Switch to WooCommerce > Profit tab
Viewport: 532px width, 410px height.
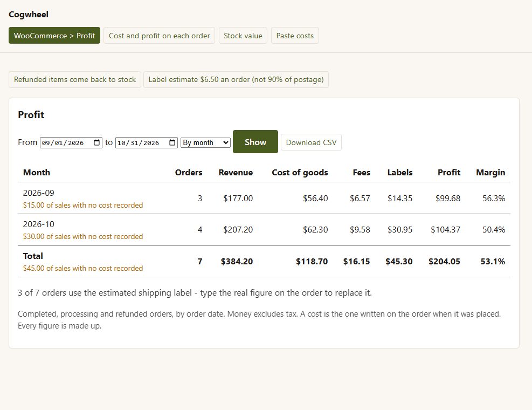(54, 35)
